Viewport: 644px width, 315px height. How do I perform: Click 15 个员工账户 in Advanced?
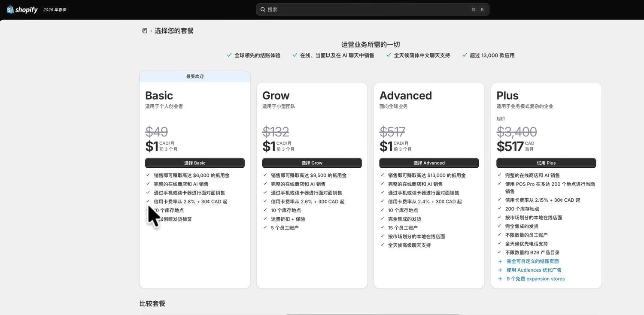coord(403,228)
